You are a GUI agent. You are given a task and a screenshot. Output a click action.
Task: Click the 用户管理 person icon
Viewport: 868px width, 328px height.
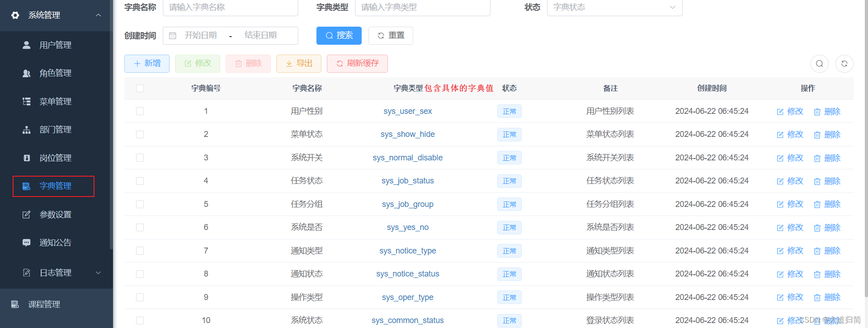pyautogui.click(x=27, y=45)
